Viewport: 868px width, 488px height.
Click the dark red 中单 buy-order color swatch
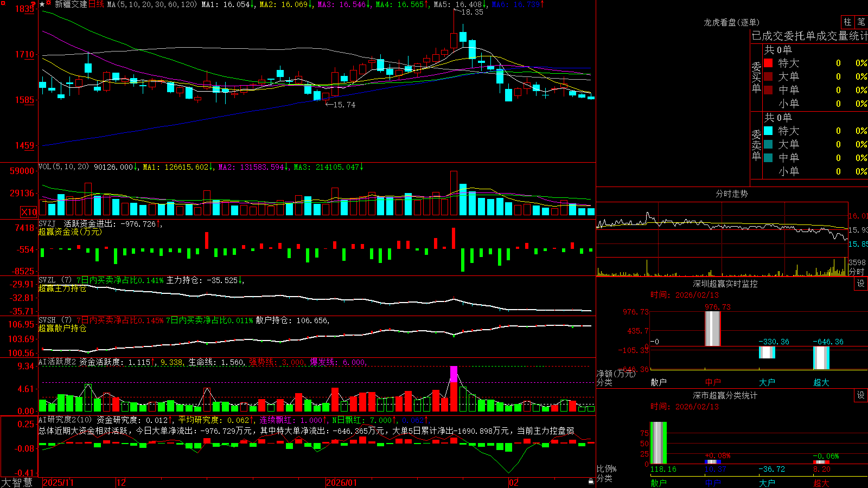coord(768,89)
